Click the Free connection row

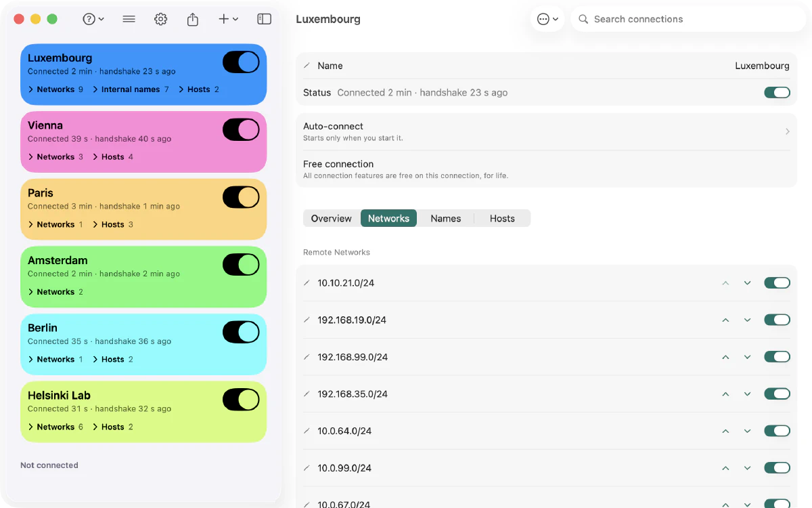(x=547, y=169)
